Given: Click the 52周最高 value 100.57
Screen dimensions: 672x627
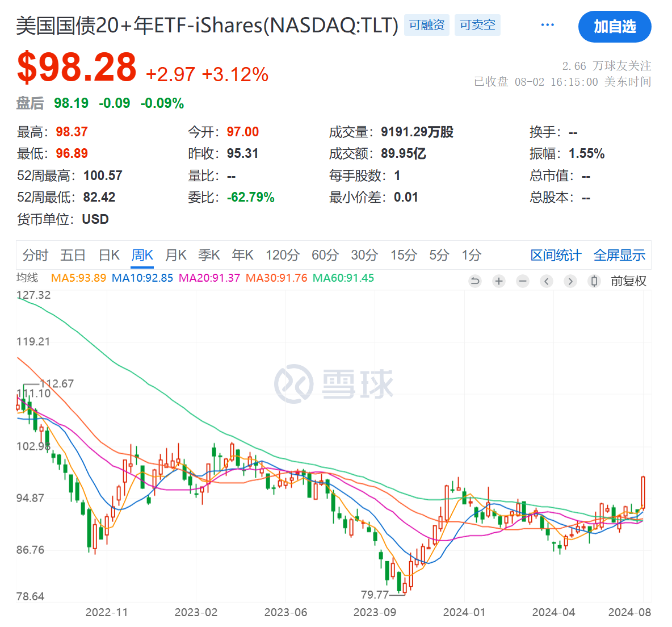Looking at the screenshot, I should (x=103, y=175).
